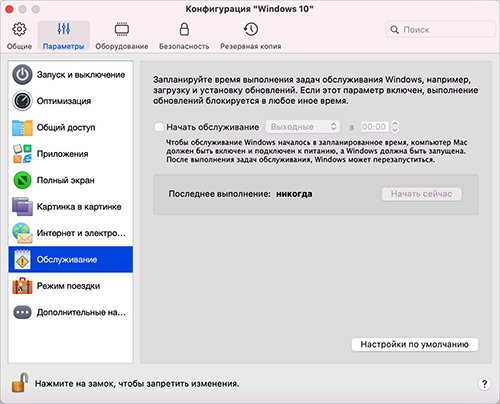
Task: Select the Параметры tab label
Action: (63, 46)
